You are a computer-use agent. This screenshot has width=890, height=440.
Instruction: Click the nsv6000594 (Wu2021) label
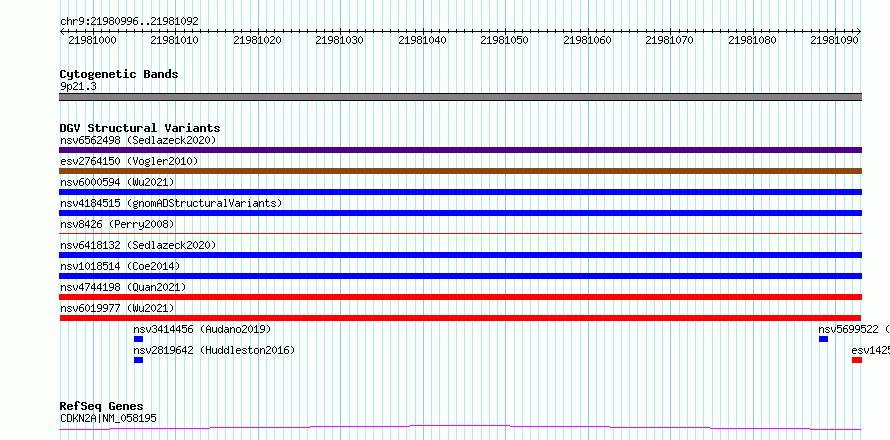(x=117, y=182)
